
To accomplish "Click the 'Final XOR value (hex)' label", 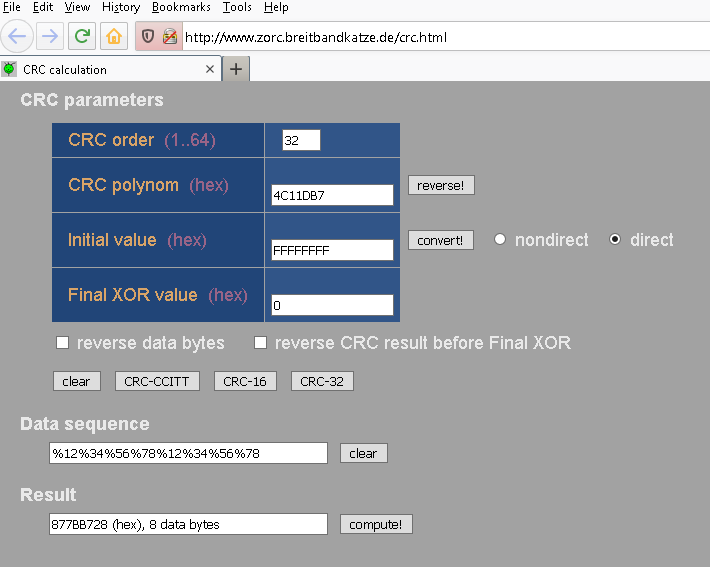I will click(x=158, y=295).
